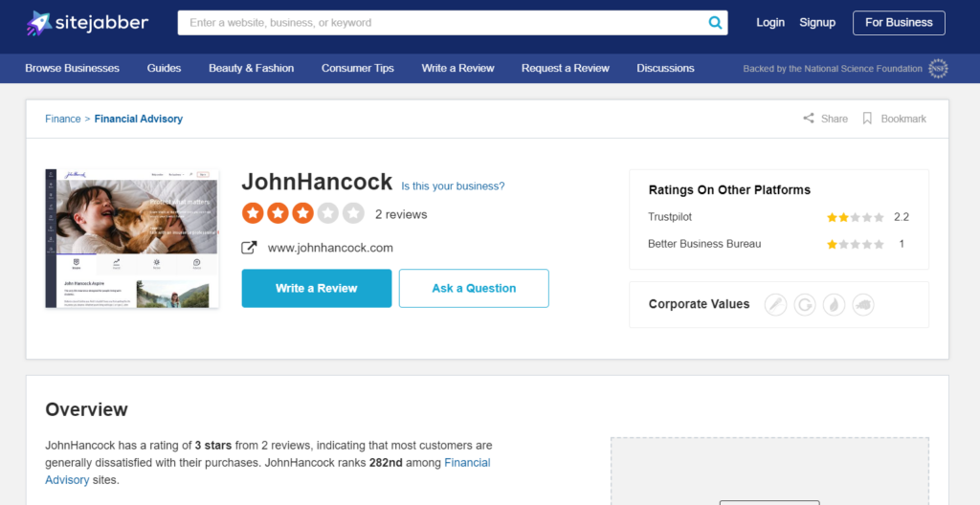Open the Discussions menu item
980x505 pixels.
click(x=665, y=68)
